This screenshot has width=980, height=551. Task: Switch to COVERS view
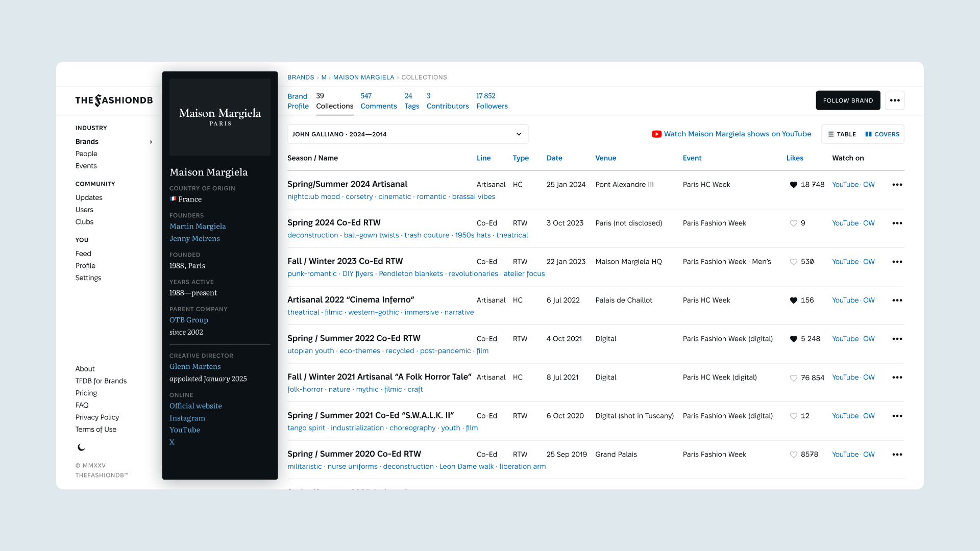point(882,134)
